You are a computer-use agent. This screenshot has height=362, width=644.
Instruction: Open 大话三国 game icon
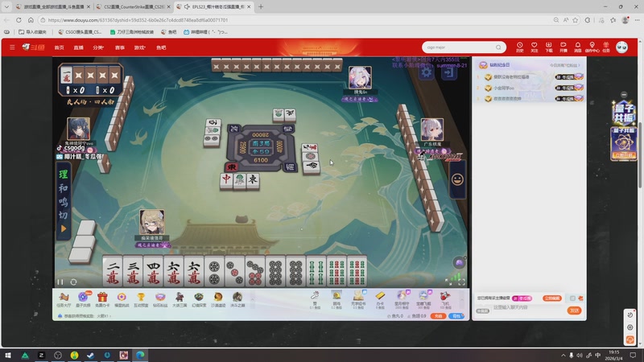point(180,299)
